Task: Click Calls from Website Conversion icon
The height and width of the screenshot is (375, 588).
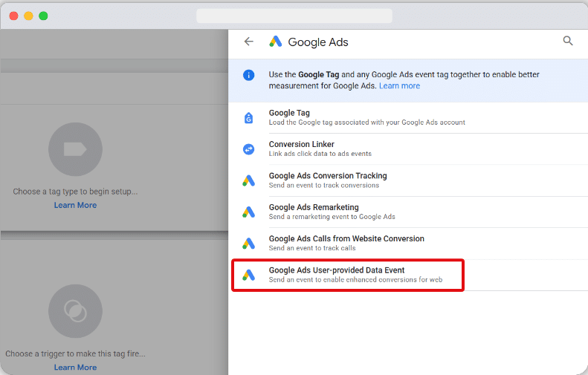Action: tap(248, 244)
